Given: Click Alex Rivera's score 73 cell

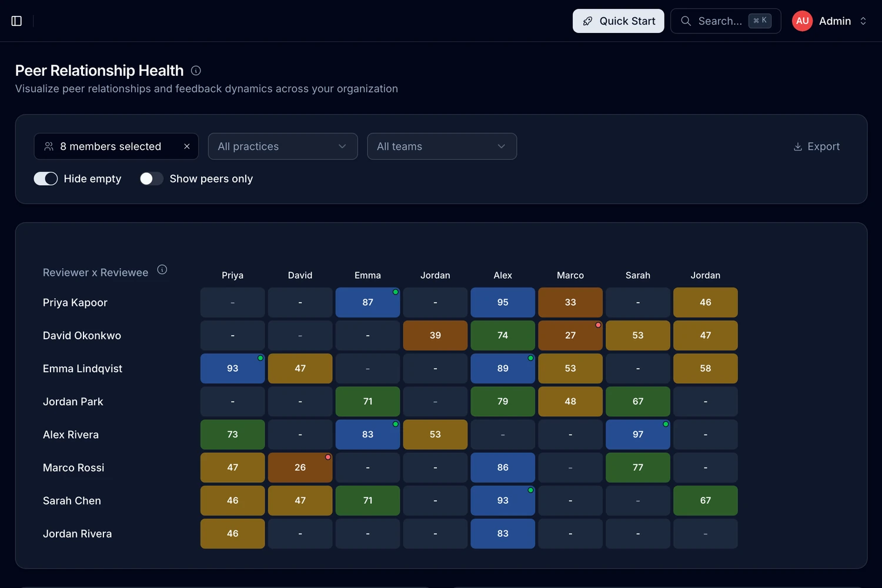Looking at the screenshot, I should pyautogui.click(x=233, y=435).
